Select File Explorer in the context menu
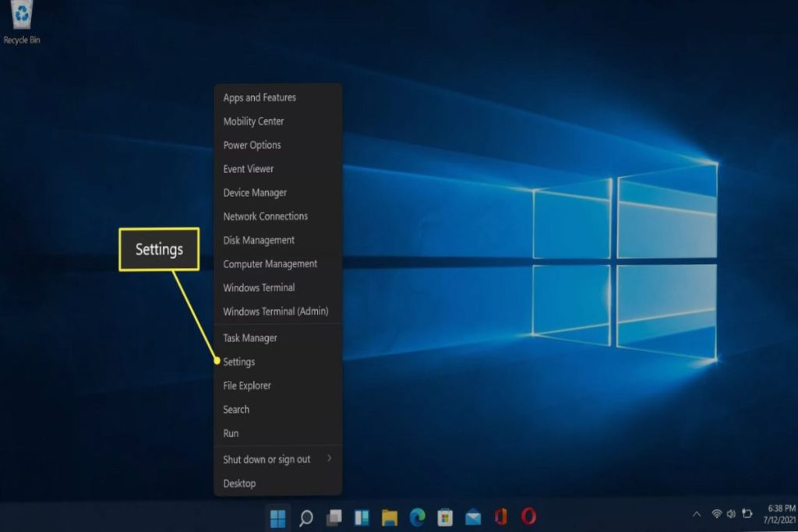The width and height of the screenshot is (798, 532). coord(278,386)
